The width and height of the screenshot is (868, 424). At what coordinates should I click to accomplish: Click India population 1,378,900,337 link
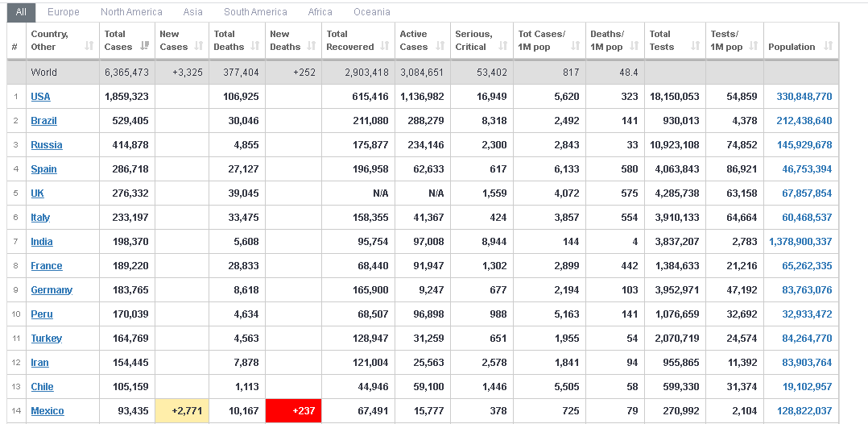800,242
